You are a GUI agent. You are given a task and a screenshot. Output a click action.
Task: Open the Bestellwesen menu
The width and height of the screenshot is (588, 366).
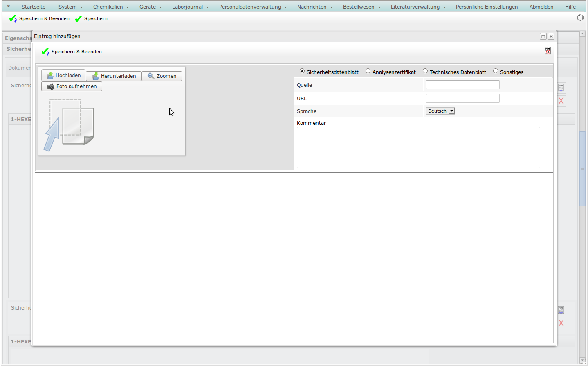361,7
